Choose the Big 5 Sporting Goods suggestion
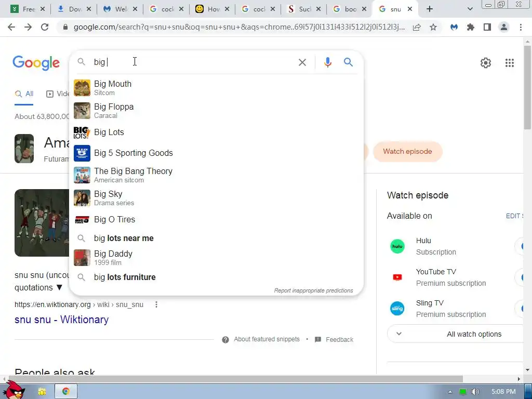 click(216, 153)
